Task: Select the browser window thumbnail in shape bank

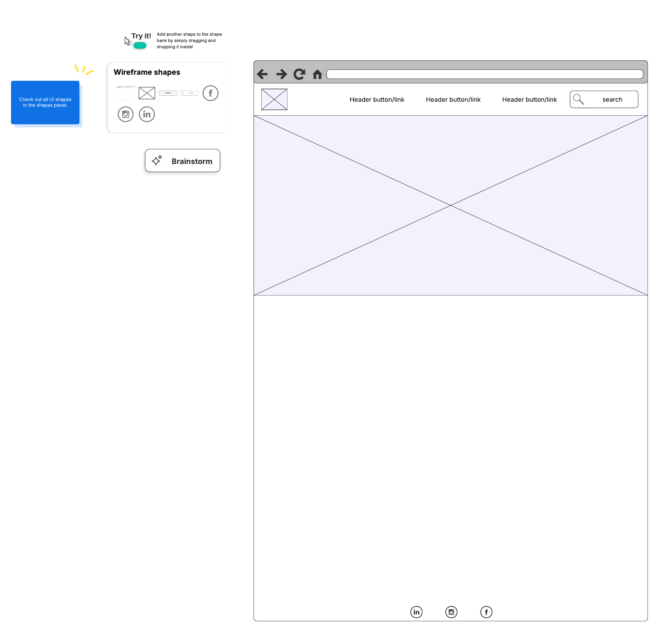Action: coord(126,93)
